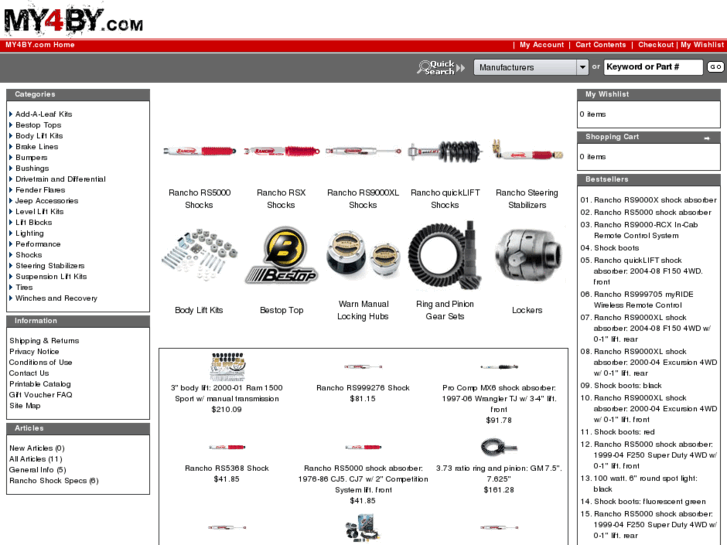
Task: Expand the Drivetrain and Differential category
Action: point(60,179)
